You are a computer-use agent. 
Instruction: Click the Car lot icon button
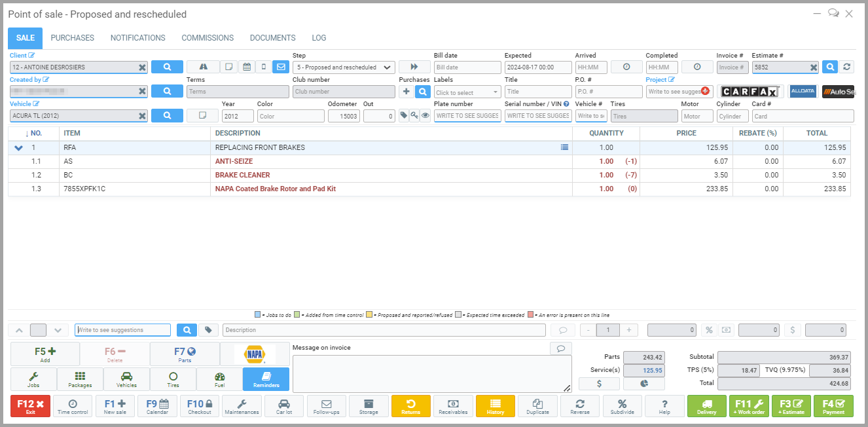pos(283,407)
